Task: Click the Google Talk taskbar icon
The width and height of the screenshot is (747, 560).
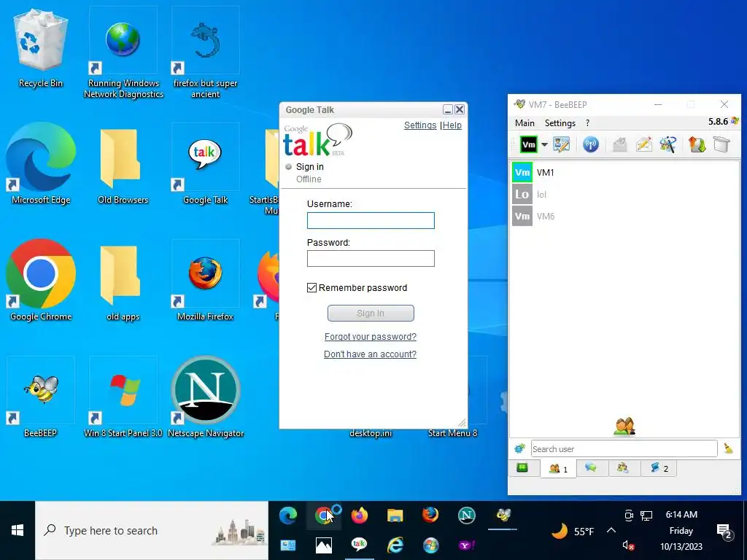Action: click(x=359, y=544)
